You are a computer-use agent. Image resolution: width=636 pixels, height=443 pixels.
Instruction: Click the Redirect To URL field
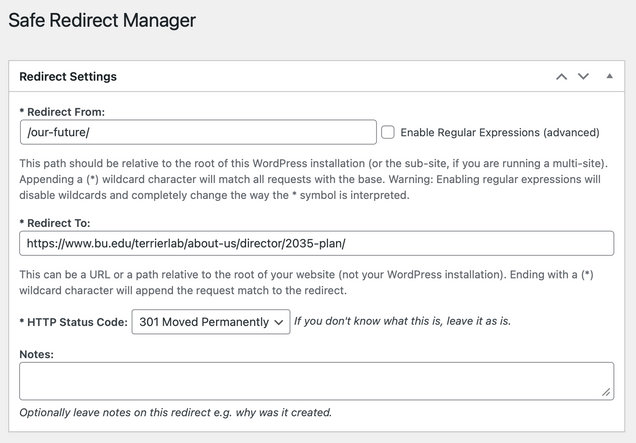(x=317, y=243)
